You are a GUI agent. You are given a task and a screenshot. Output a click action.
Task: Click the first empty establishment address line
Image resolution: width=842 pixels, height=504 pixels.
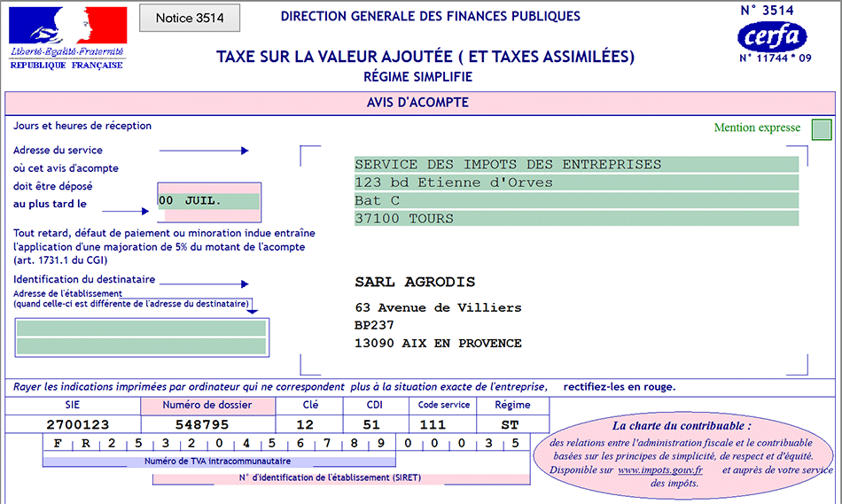point(142,328)
